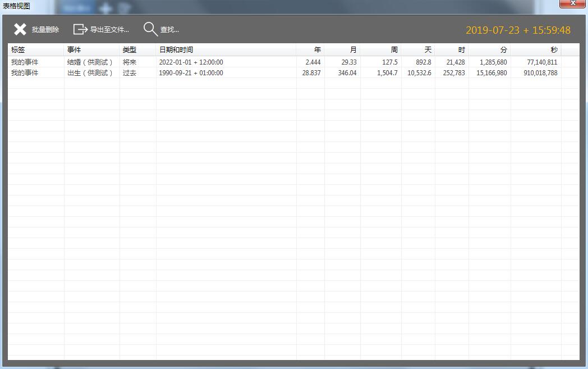Click the 21,428 hours value
Viewport: 588px width, 369px height.
coord(456,62)
